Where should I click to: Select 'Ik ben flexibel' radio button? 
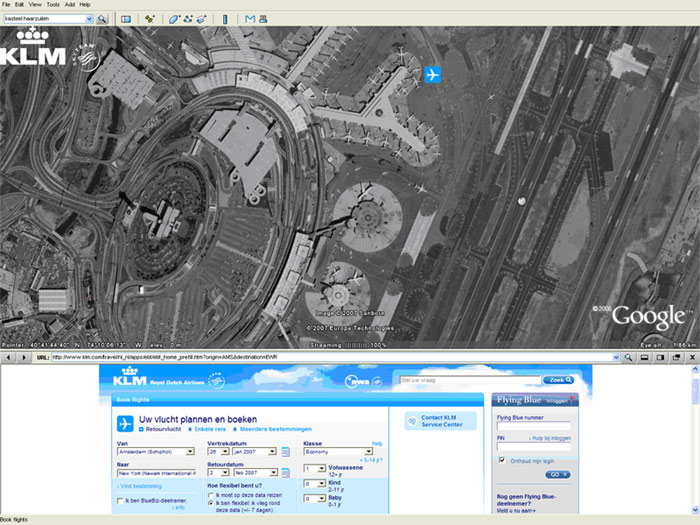211,503
